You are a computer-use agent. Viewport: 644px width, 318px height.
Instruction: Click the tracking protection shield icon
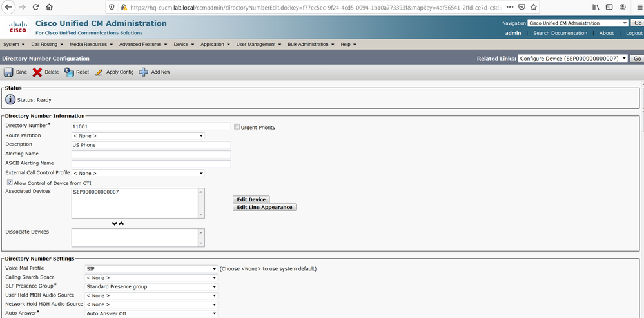(113, 7)
